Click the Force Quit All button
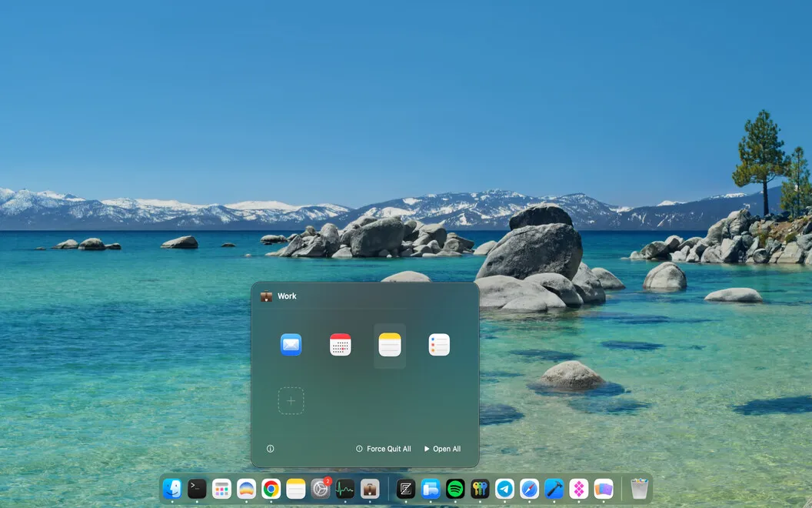The image size is (812, 508). (x=384, y=449)
